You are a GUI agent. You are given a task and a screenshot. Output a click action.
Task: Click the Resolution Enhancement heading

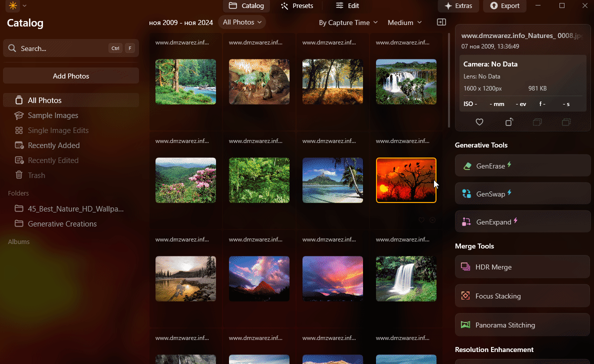[x=494, y=349]
